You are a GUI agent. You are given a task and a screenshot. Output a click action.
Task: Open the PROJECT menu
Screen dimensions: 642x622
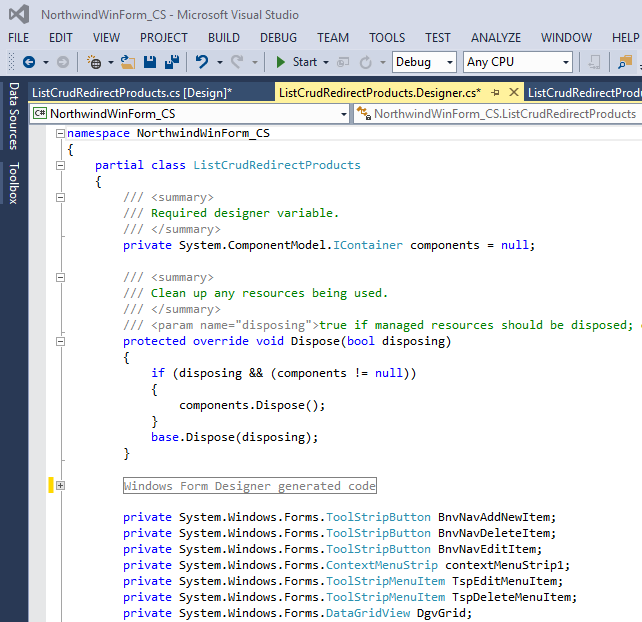(x=163, y=38)
